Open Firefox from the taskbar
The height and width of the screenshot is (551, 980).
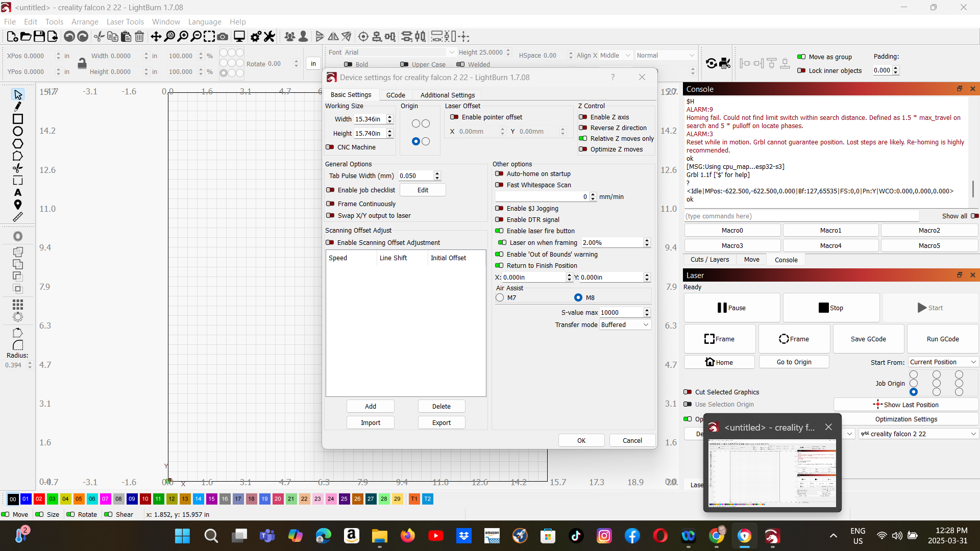click(x=407, y=536)
